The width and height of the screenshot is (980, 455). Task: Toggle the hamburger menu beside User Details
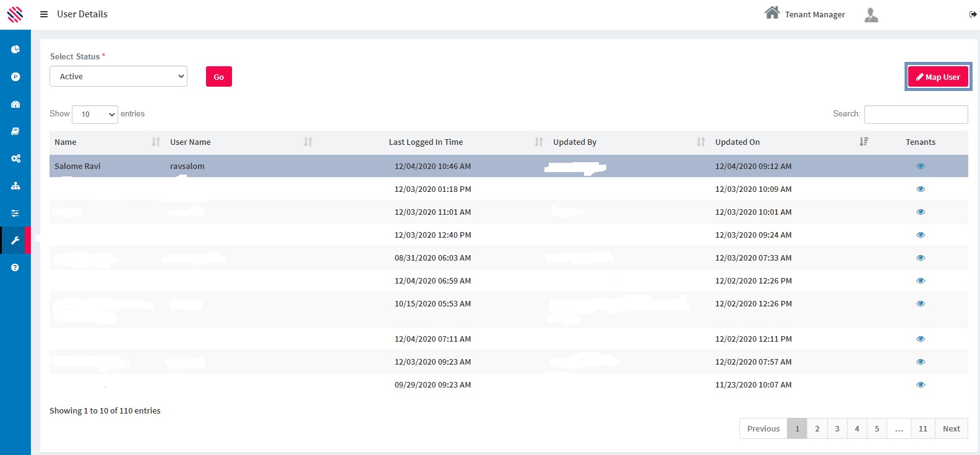[44, 14]
